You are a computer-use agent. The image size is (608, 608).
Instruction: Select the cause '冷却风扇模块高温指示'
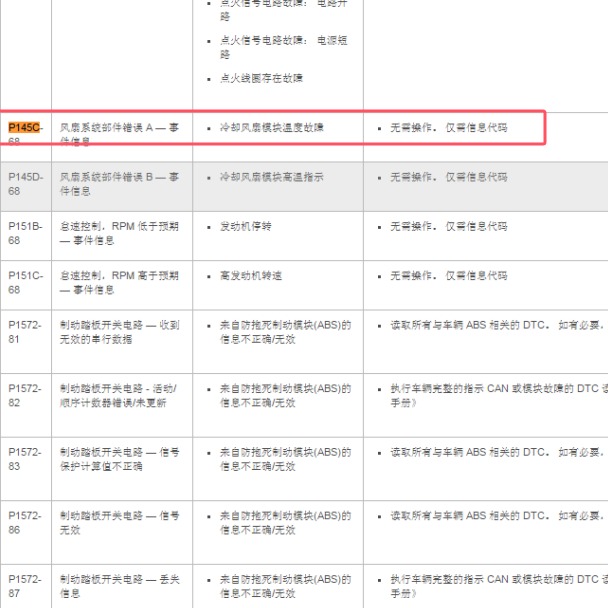[x=271, y=177]
